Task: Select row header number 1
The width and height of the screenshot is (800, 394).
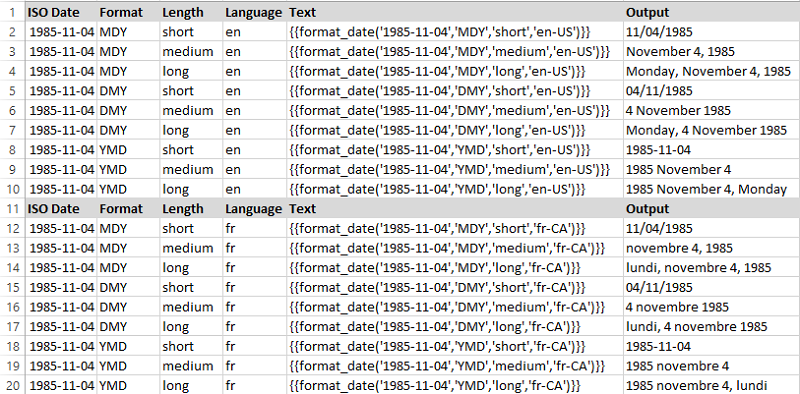Action: [12, 12]
